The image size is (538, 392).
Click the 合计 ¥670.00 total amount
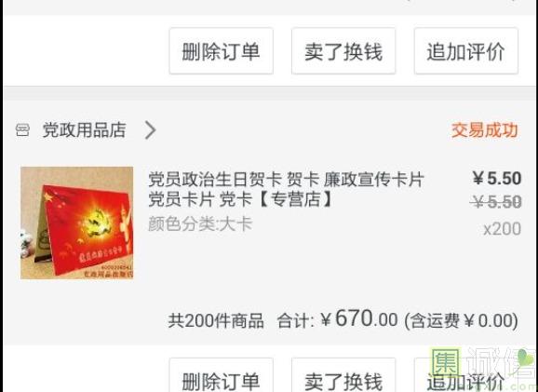click(x=337, y=319)
